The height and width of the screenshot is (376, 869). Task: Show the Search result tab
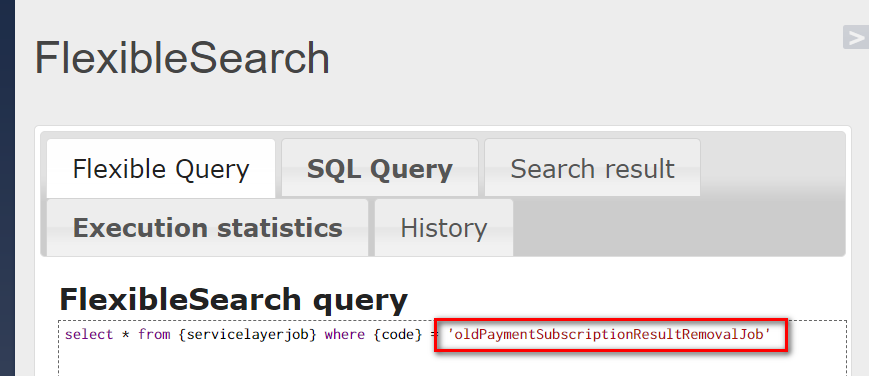[x=592, y=169]
